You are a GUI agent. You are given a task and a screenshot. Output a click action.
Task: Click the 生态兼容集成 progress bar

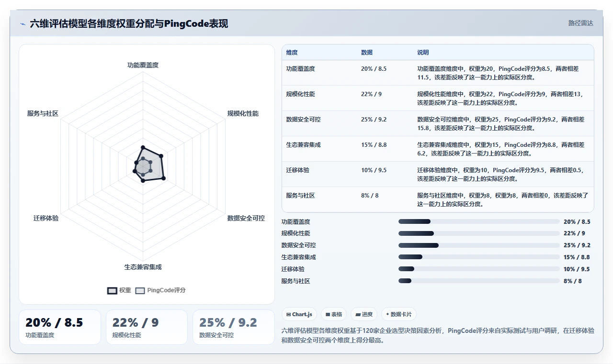(x=479, y=257)
